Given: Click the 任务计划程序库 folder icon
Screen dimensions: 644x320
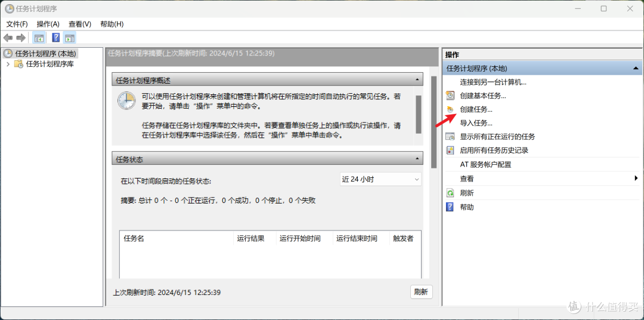Looking at the screenshot, I should coord(19,64).
